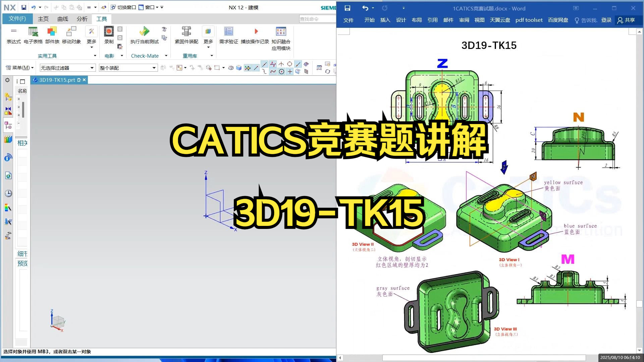Toggle snap Point on Curve option
Viewport: 644px width, 362px height.
298,64
